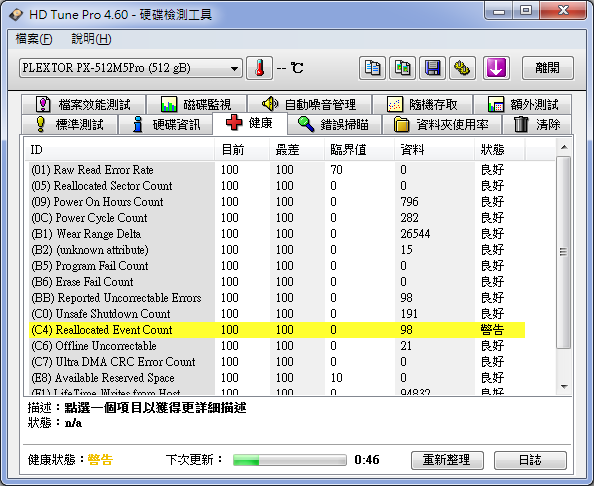Select row (05) Reallocated Sector Count
Viewport: 594px width, 486px height.
click(277, 186)
